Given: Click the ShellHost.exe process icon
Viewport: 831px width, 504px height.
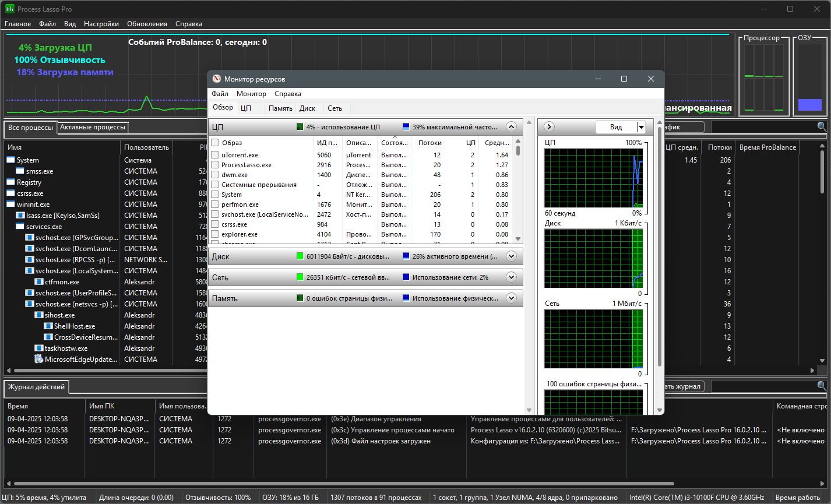Looking at the screenshot, I should point(48,326).
